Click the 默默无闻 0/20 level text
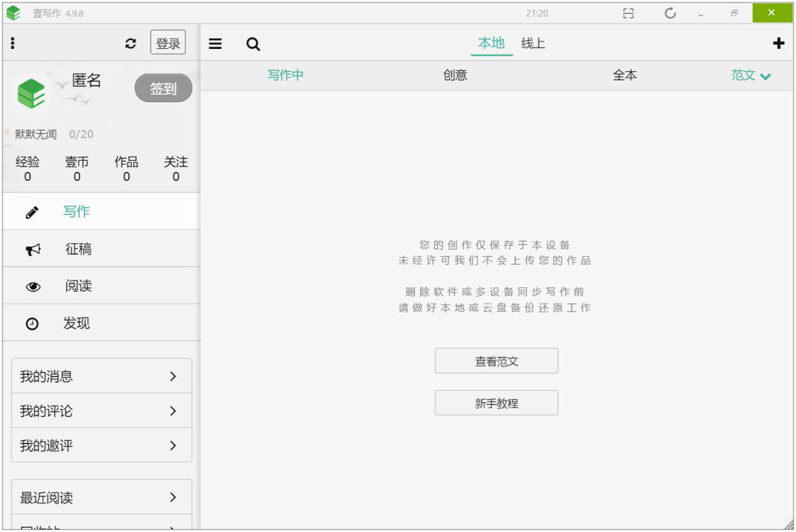Screen dimensions: 796x532 (x=54, y=134)
